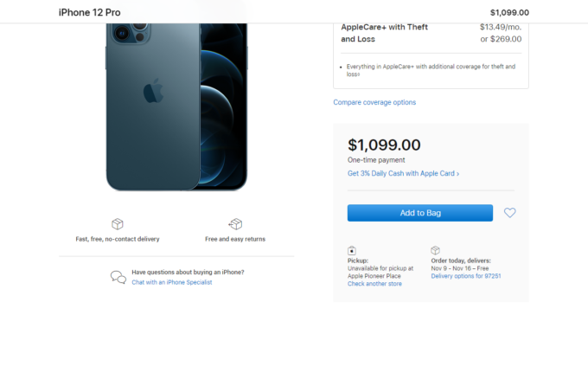Screen dimensions: 588x367
Task: Click the Apple logo on iPhone image
Action: point(153,91)
